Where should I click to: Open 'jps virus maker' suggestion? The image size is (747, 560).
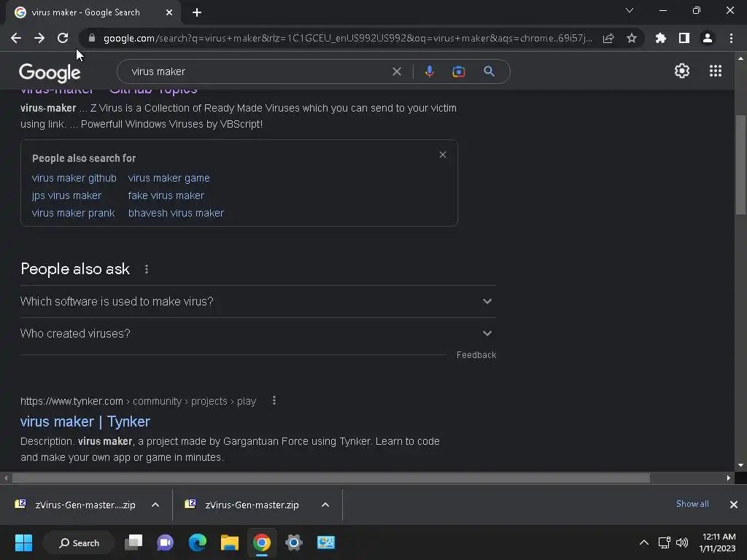[x=66, y=195]
